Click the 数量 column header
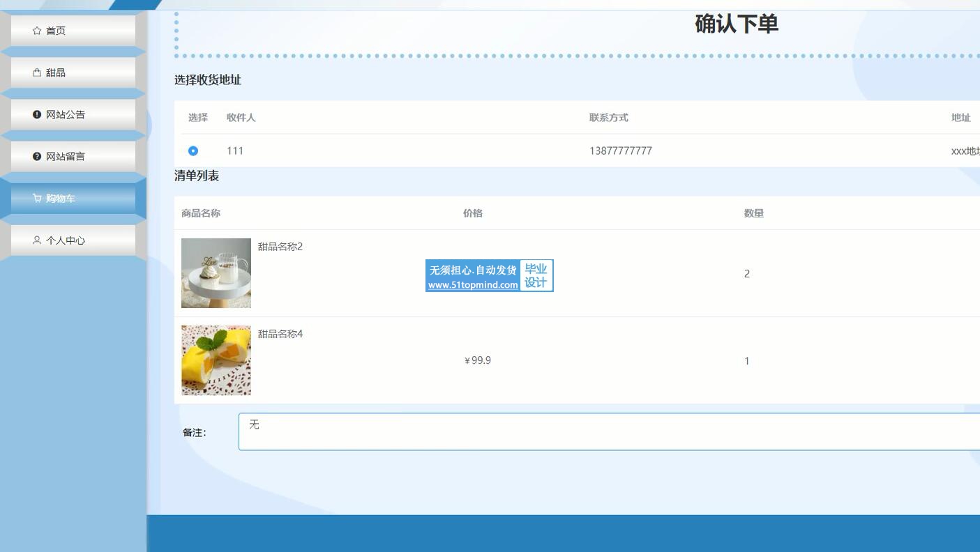980x552 pixels. (x=754, y=213)
